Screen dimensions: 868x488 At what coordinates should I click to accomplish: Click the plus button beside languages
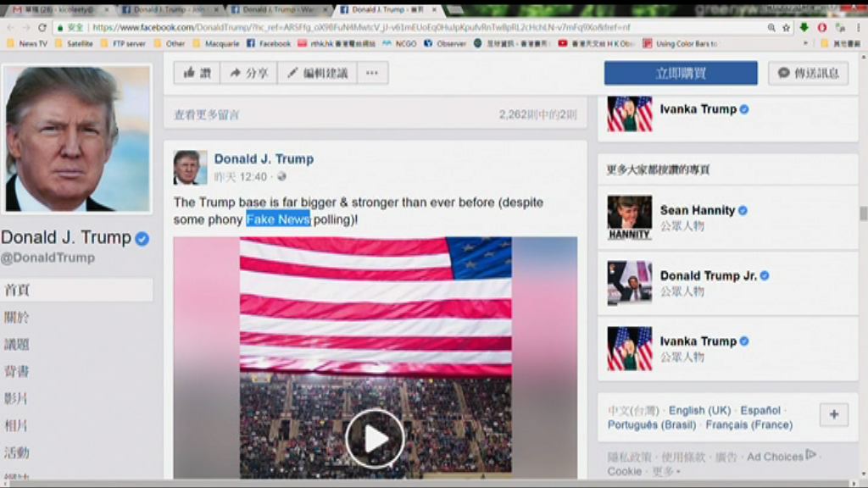point(833,415)
